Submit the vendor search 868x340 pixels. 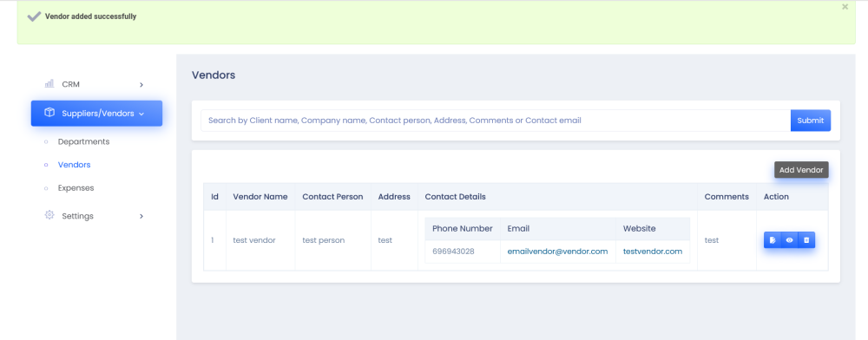[x=811, y=121]
